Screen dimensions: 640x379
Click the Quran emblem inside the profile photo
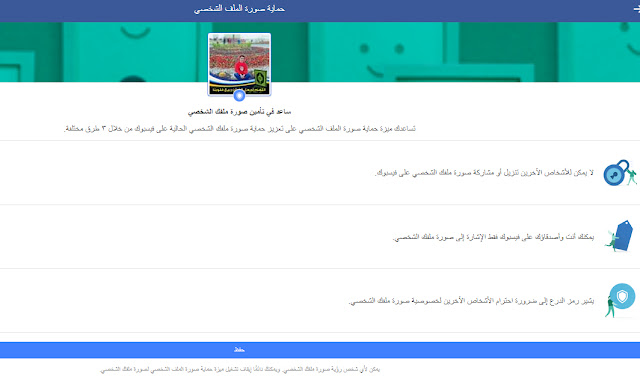click(260, 78)
